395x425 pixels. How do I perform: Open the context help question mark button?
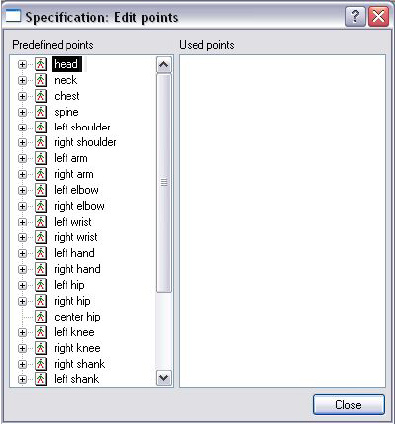[x=355, y=16]
